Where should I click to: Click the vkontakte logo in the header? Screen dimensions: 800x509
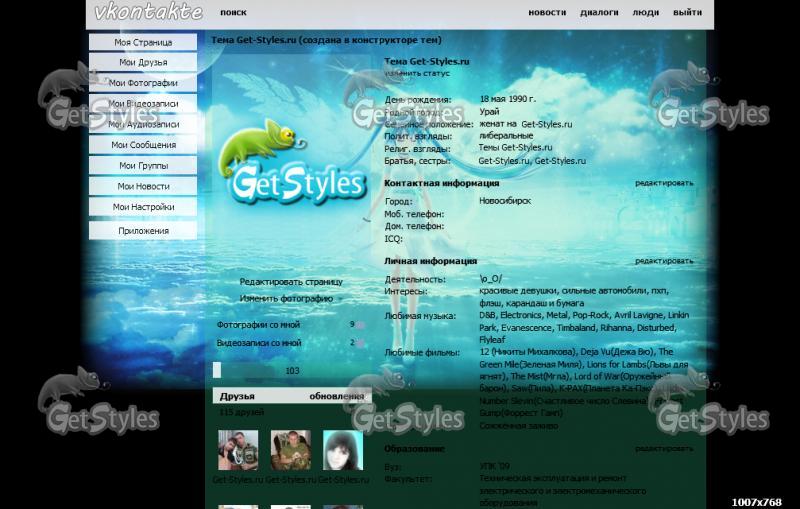(x=148, y=13)
